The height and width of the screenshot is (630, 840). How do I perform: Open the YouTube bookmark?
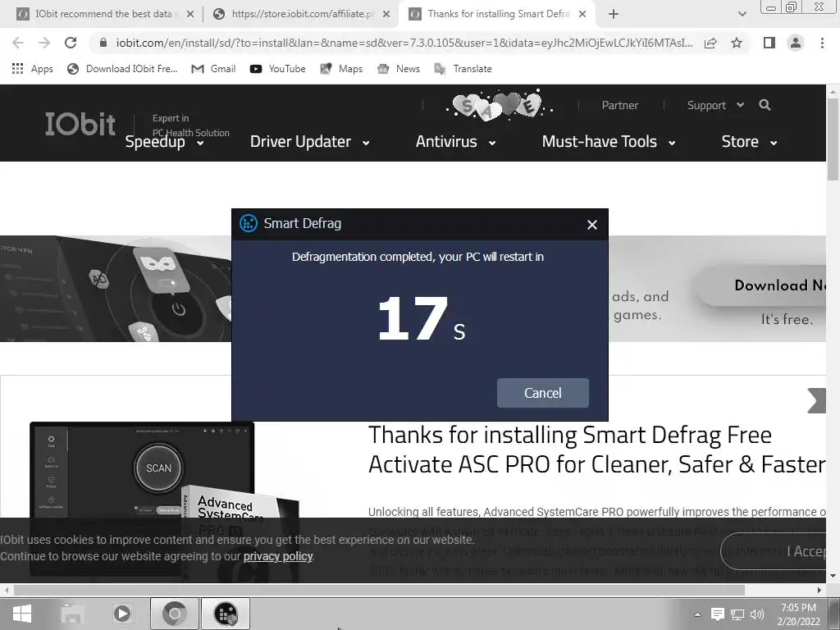coord(277,69)
